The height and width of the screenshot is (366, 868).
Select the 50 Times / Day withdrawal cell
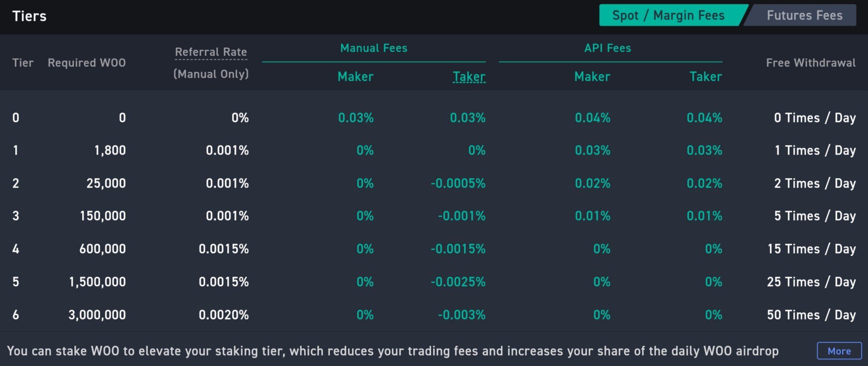click(x=811, y=315)
